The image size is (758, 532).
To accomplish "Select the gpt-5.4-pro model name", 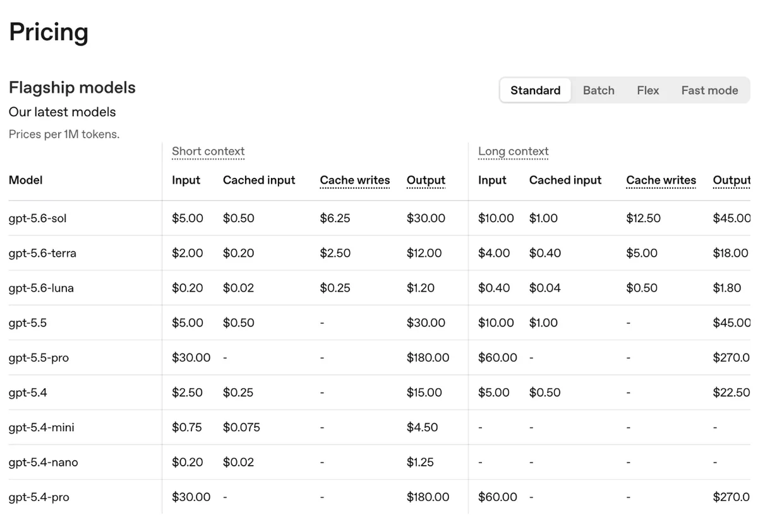I will tap(39, 497).
